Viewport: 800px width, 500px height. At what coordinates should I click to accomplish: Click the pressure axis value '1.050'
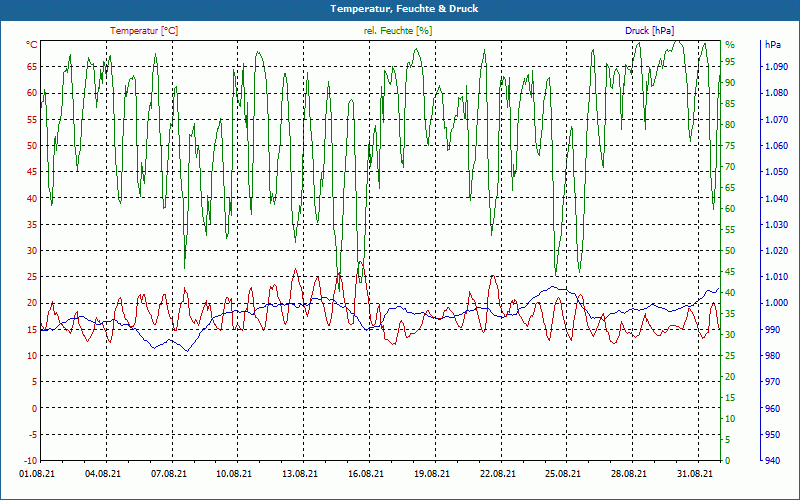pos(777,171)
